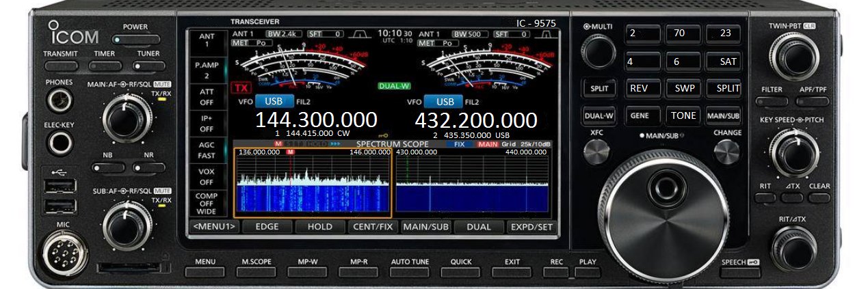Click the upper USB port
Image resolution: width=868 pixels, height=289 pixels.
(61, 185)
